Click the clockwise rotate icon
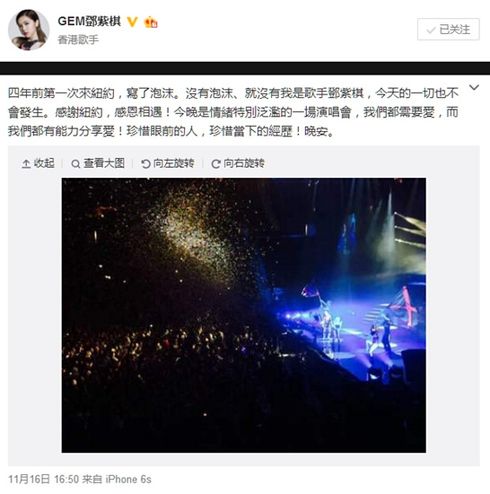The width and height of the screenshot is (490, 494). [x=216, y=164]
